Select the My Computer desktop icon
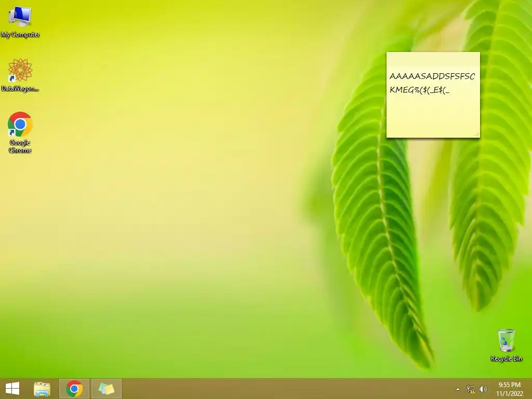Image resolution: width=532 pixels, height=399 pixels. click(x=20, y=22)
